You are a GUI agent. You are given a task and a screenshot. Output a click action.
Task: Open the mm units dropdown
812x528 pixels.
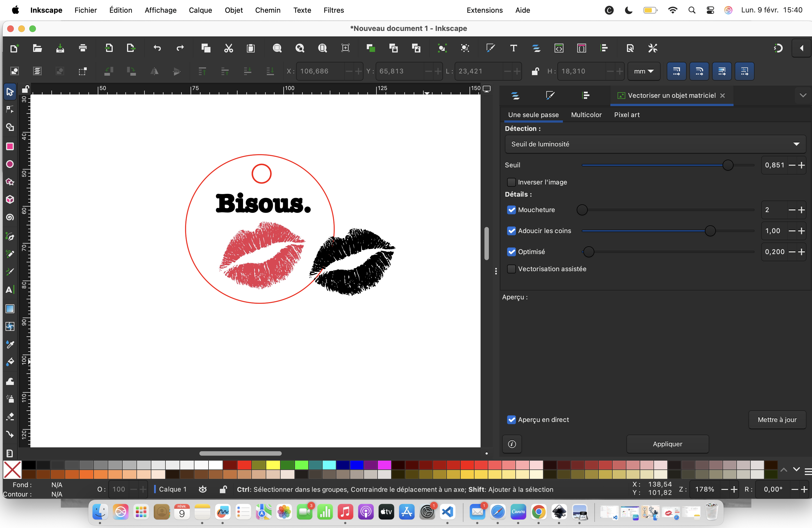pos(644,71)
